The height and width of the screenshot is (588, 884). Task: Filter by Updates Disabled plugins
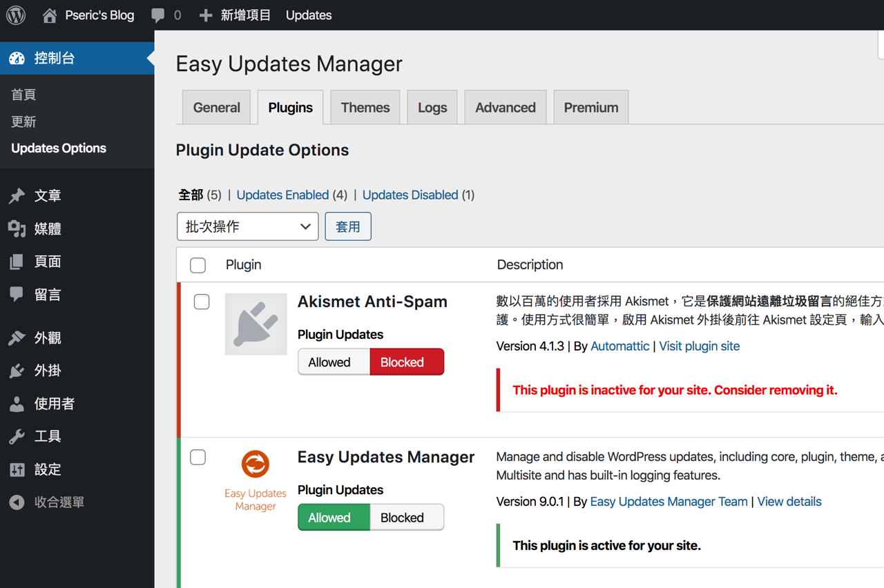point(410,195)
